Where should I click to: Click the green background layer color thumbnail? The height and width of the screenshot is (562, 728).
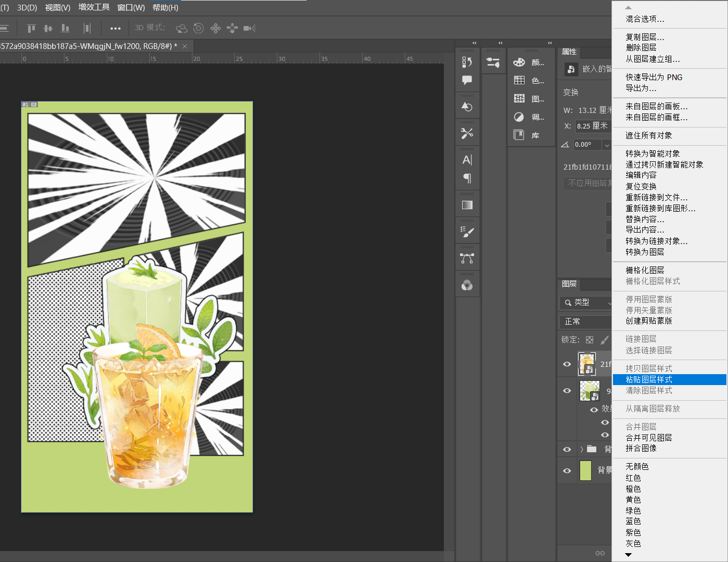pyautogui.click(x=585, y=470)
